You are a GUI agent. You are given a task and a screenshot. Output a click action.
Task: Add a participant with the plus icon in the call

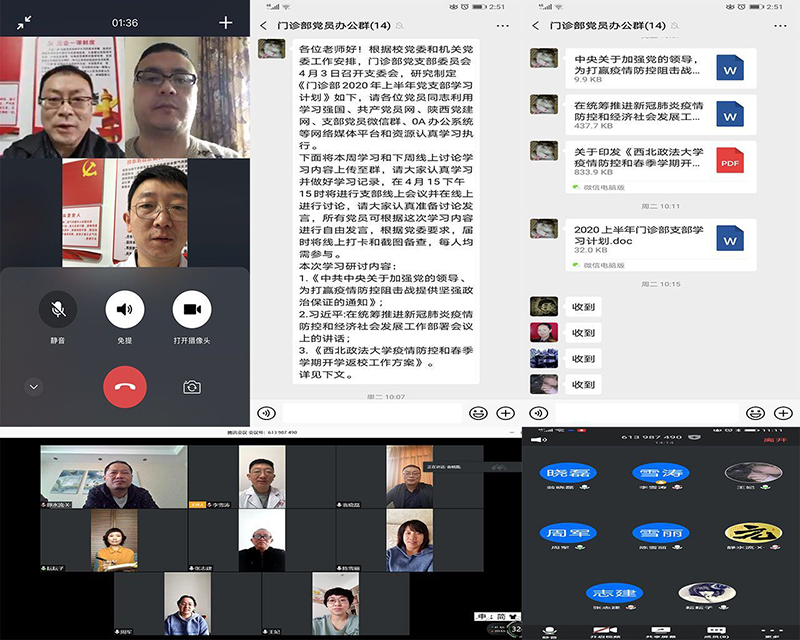226,22
